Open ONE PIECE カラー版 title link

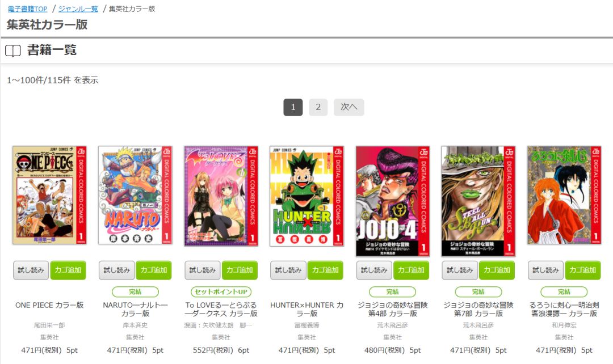[x=49, y=305]
